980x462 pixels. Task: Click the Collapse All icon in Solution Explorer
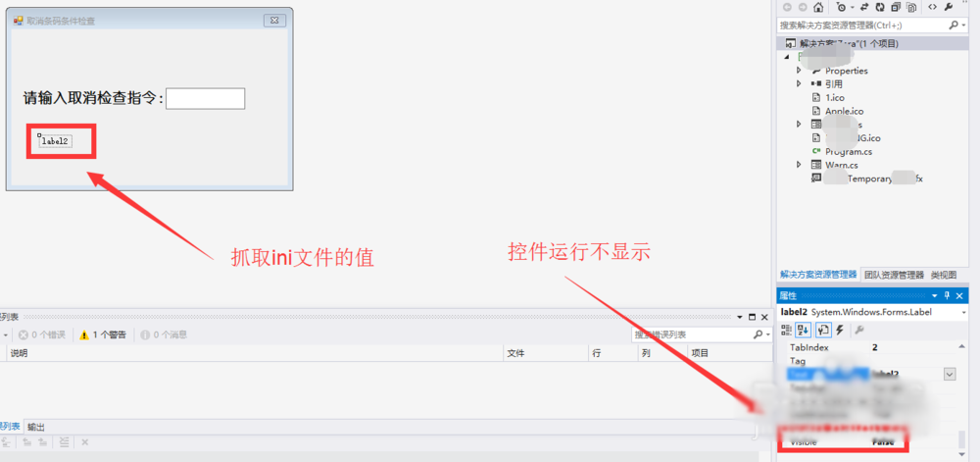(x=896, y=7)
